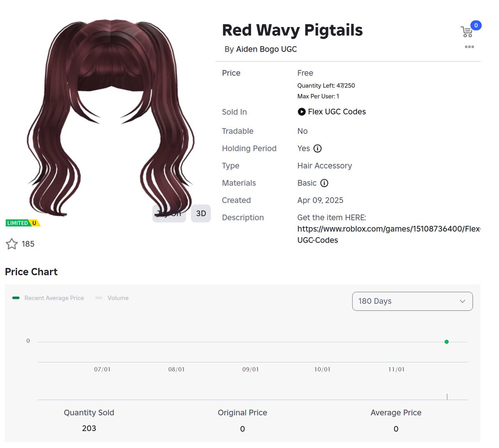Open the roblox.com games URL in description
The image size is (499, 448).
389,234
